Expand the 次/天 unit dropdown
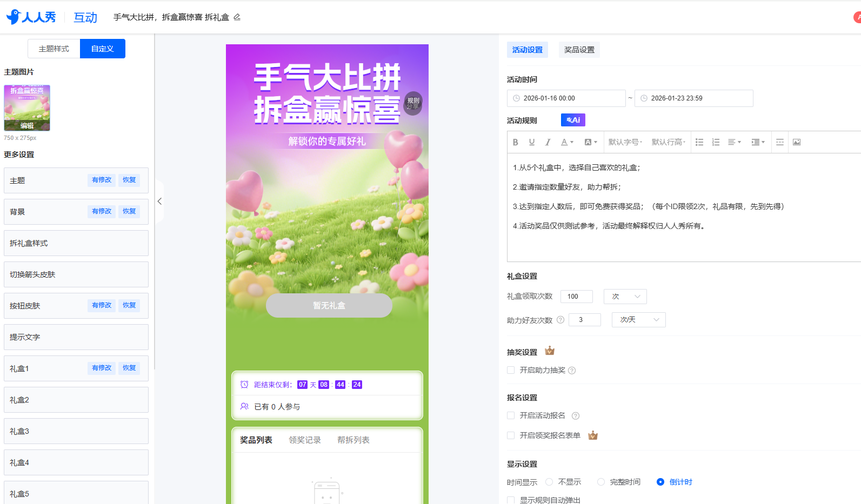Screen dimensions: 861x504 [x=638, y=320]
